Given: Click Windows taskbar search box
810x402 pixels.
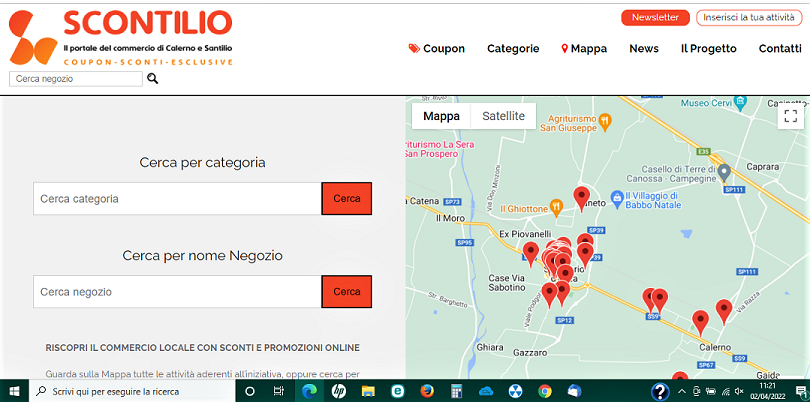Looking at the screenshot, I should point(132,391).
